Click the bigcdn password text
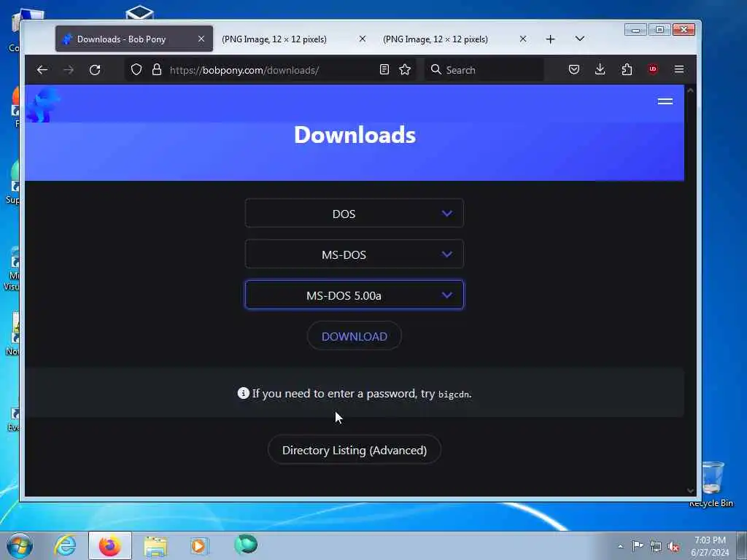 (x=454, y=394)
